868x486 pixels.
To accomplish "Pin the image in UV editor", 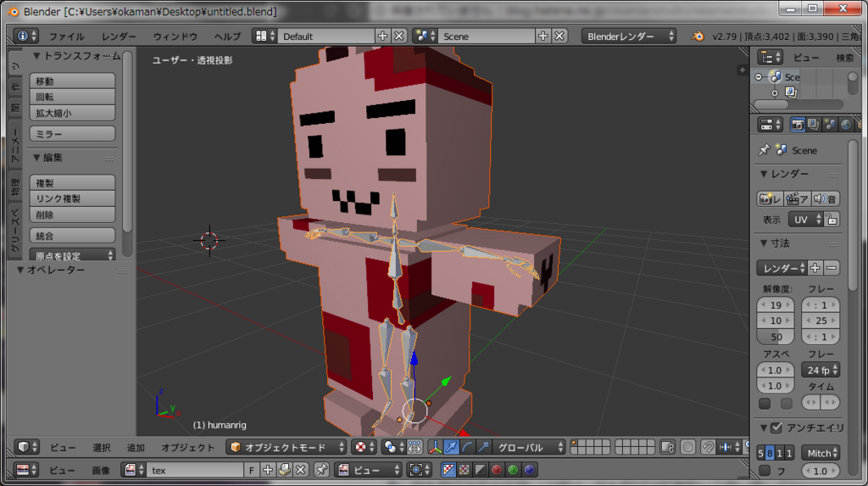I will 321,470.
